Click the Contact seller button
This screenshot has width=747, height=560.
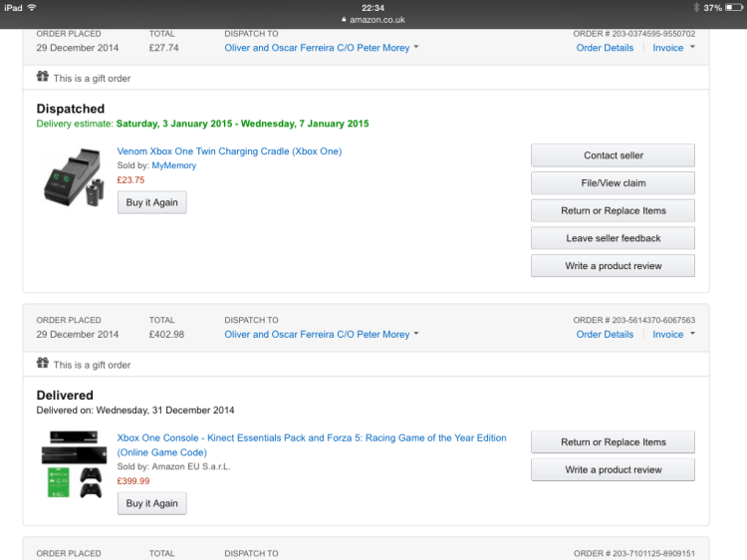(x=613, y=155)
